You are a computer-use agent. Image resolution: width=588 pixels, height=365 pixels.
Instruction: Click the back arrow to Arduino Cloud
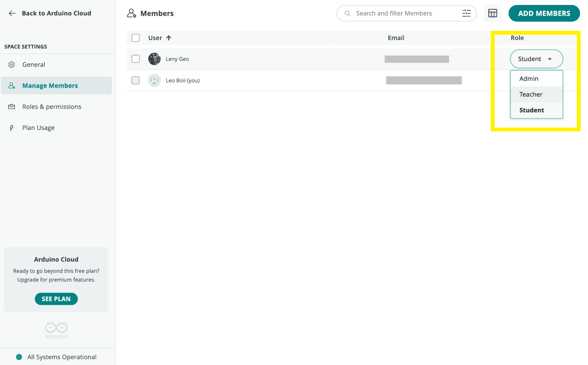(x=12, y=13)
